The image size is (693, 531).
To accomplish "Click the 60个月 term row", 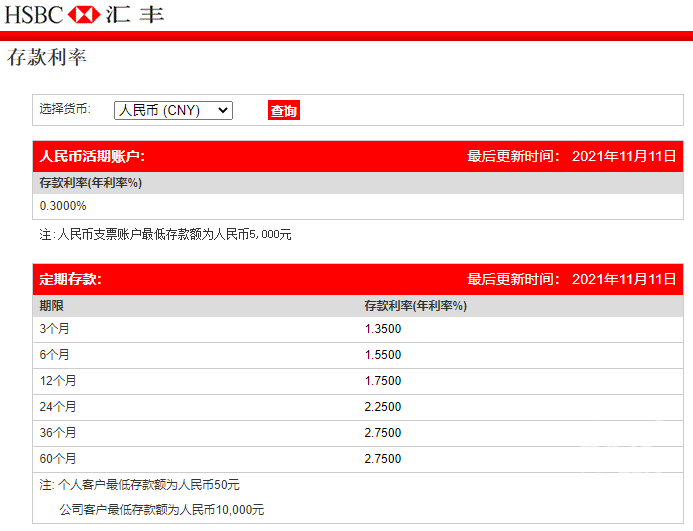I will point(358,459).
